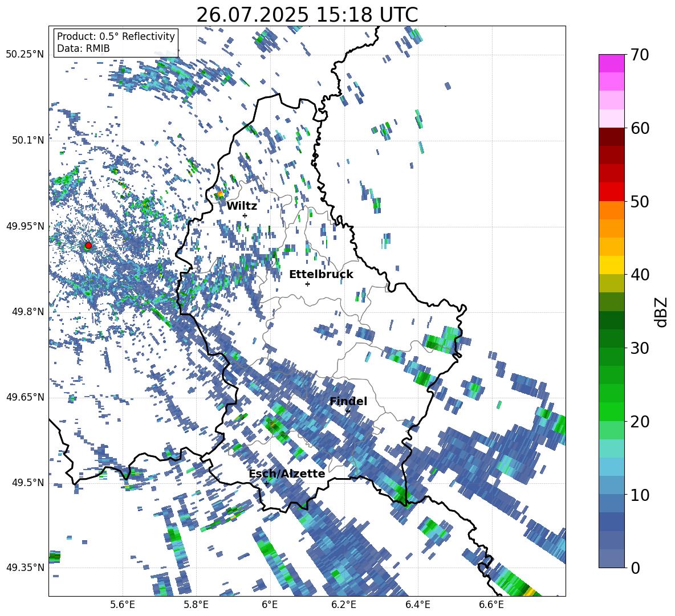Click the 40 colorbar tick label

(x=640, y=275)
